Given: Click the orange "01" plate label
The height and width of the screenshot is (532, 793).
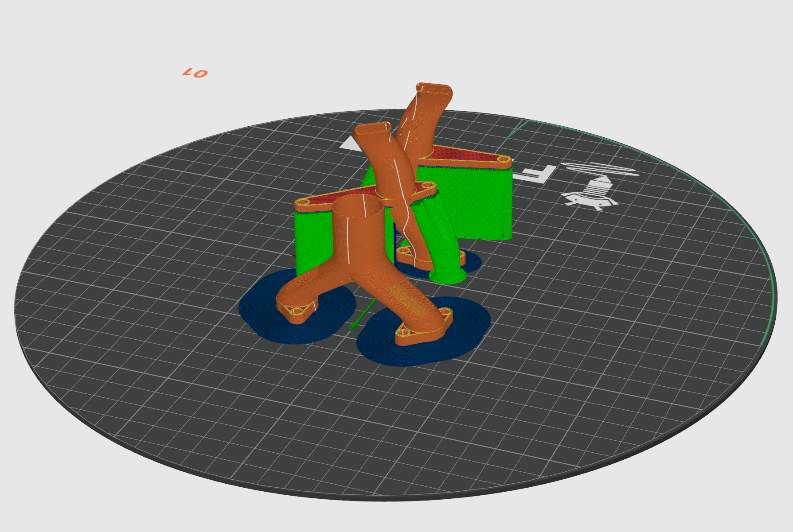Looking at the screenshot, I should (x=195, y=73).
